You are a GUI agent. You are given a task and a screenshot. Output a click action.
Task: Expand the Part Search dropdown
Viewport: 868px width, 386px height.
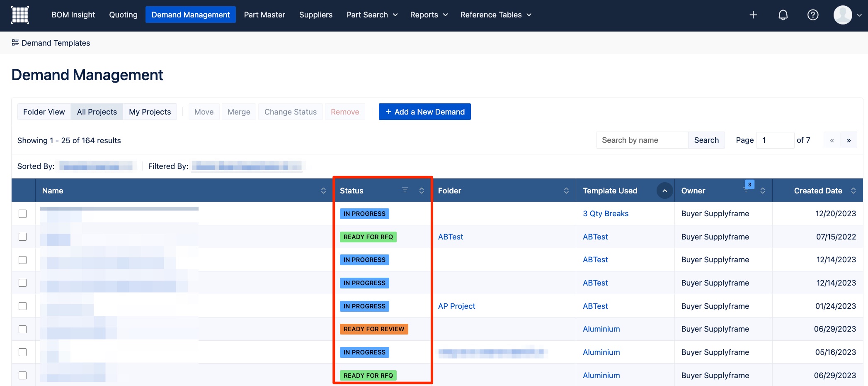[x=372, y=15]
